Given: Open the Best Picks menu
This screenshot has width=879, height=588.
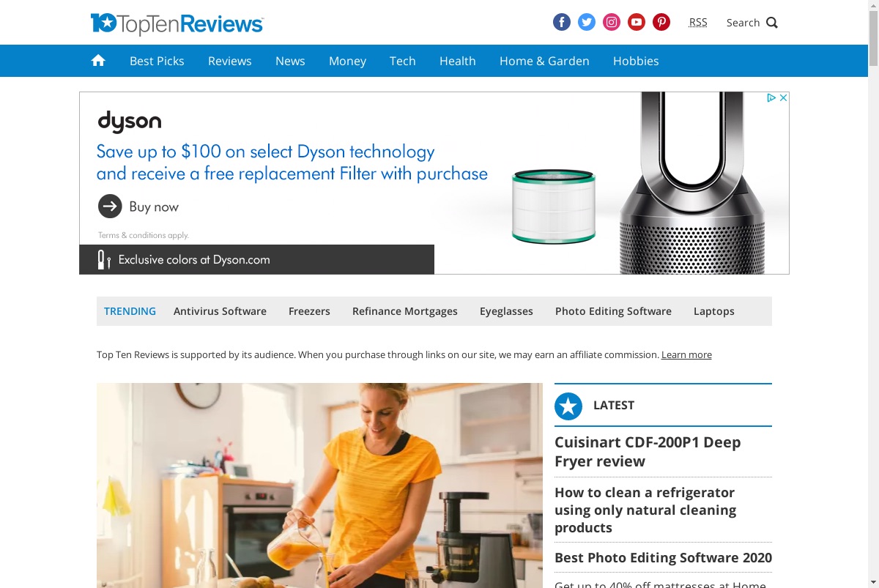Looking at the screenshot, I should tap(157, 61).
